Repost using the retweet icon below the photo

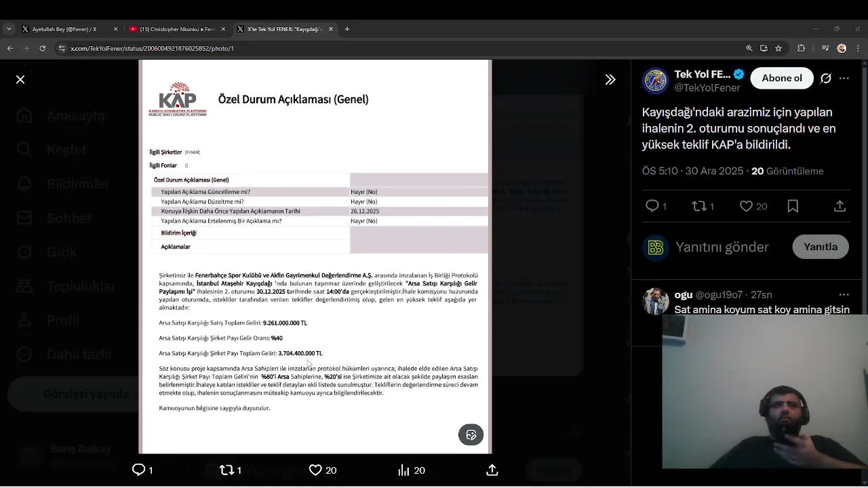[x=226, y=470]
